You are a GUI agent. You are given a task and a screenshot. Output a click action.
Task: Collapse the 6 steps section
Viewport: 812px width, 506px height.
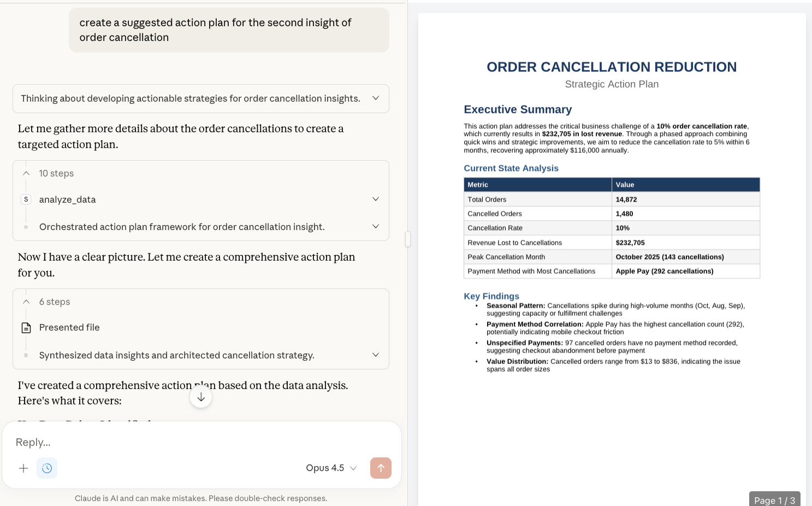pos(26,302)
